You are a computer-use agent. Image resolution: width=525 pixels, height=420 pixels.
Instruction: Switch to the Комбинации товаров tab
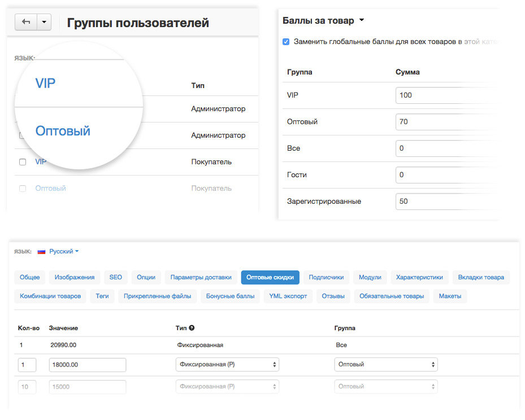(x=50, y=296)
